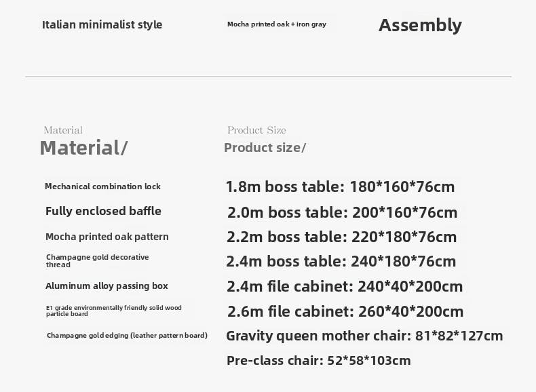Click the 'Italian minimalist style' label
Viewport: 536px width, 392px height.
pos(102,24)
